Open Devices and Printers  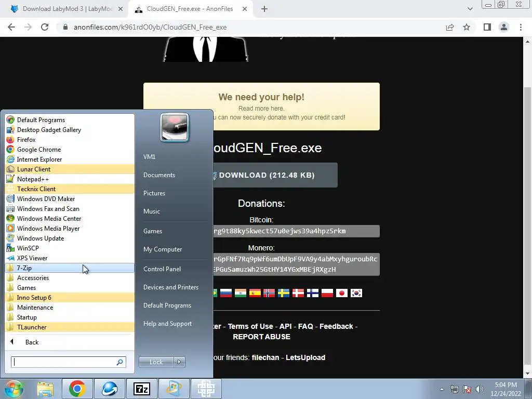(x=170, y=287)
